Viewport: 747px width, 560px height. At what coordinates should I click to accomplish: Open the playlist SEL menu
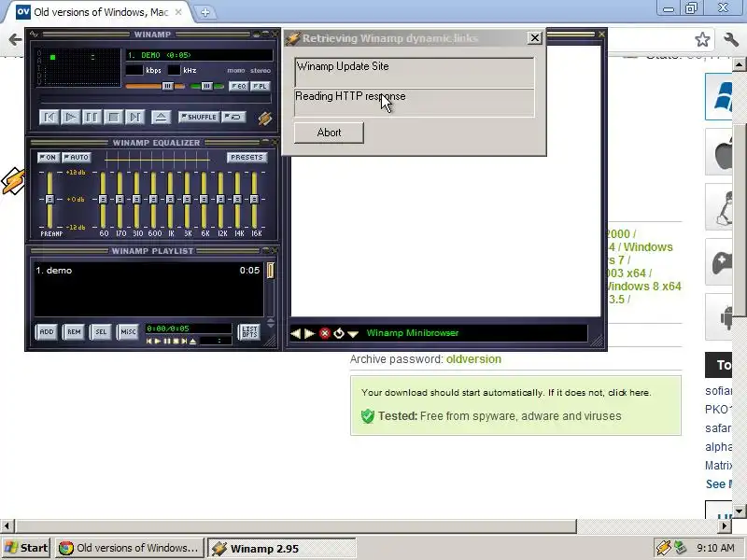(x=101, y=331)
